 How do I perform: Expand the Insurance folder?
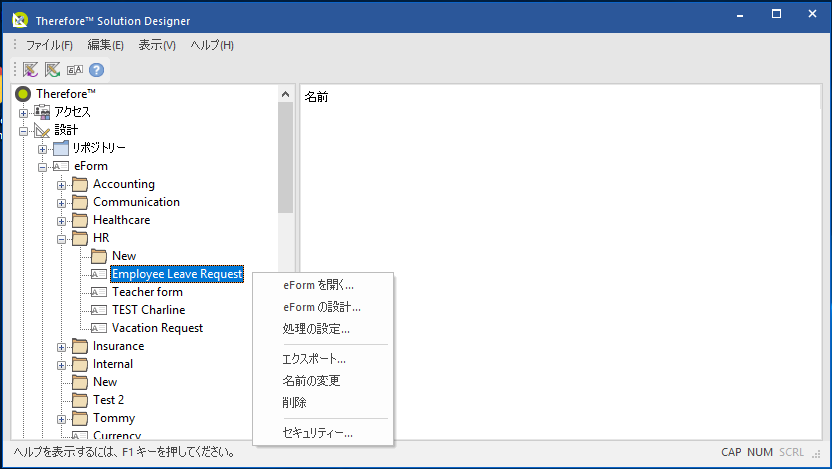click(x=62, y=348)
